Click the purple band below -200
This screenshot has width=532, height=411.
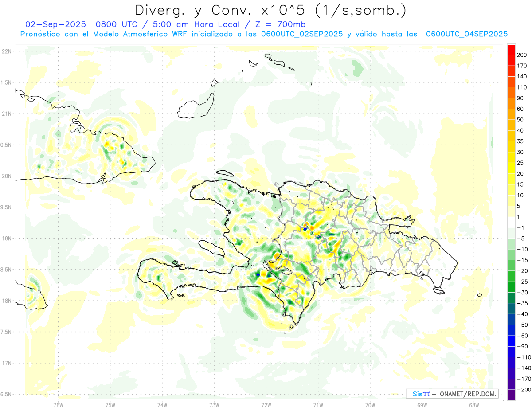[511, 395]
